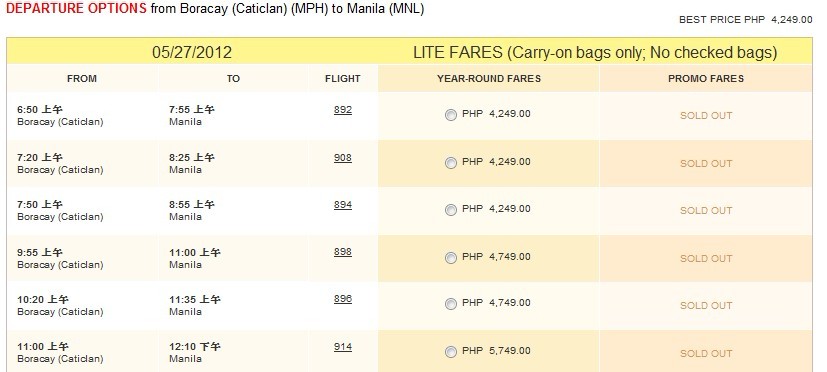Click the PROMO FARES column header
The width and height of the screenshot is (827, 372).
[x=706, y=79]
